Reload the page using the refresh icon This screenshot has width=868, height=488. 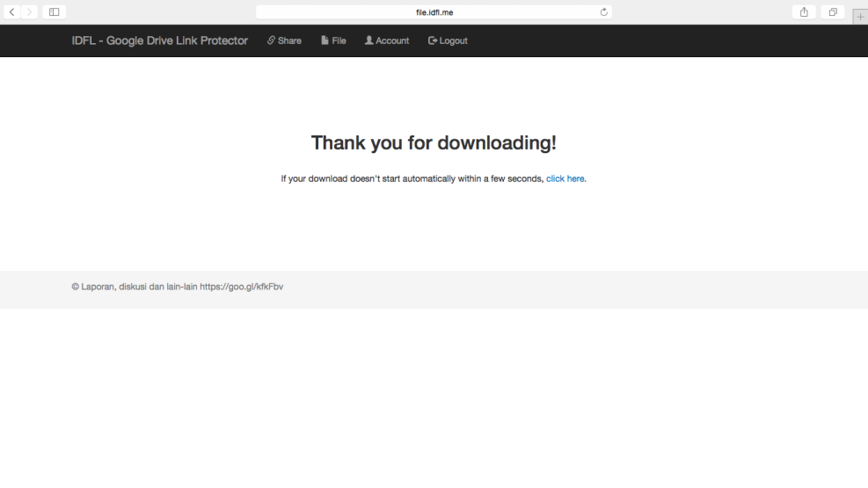(x=603, y=12)
